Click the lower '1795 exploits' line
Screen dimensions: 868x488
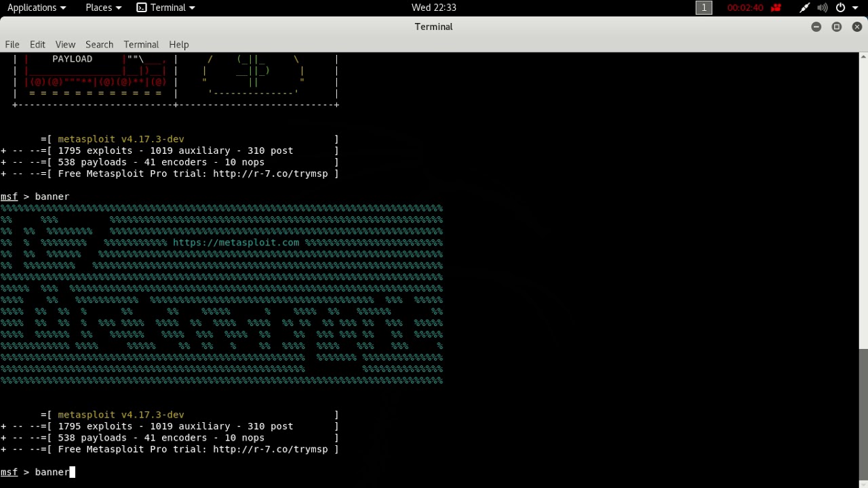(170, 426)
